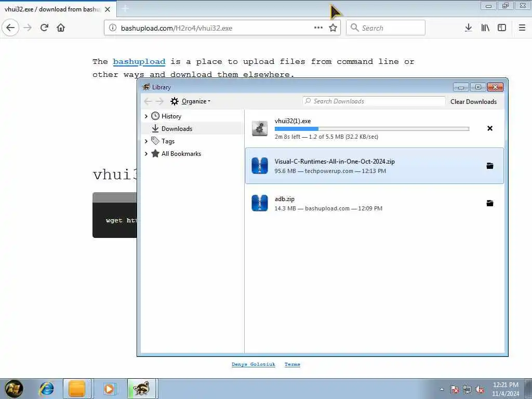Open the media player taskbar icon
The width and height of the screenshot is (532, 399).
[x=109, y=389]
